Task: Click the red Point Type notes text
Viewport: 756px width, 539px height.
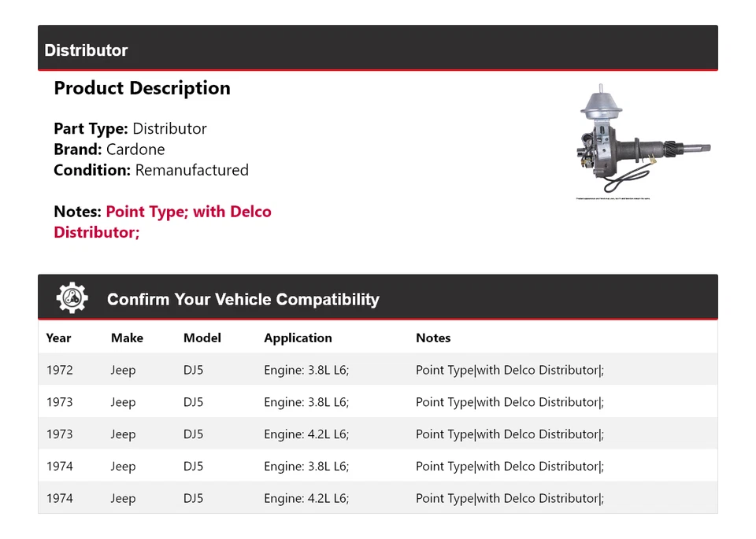Action: point(187,212)
